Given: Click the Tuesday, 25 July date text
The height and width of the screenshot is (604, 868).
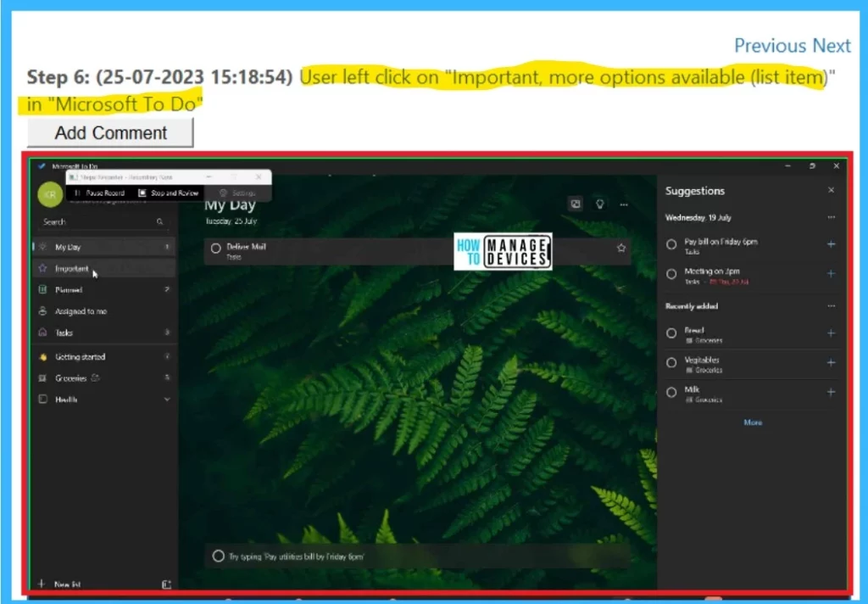Looking at the screenshot, I should [231, 221].
